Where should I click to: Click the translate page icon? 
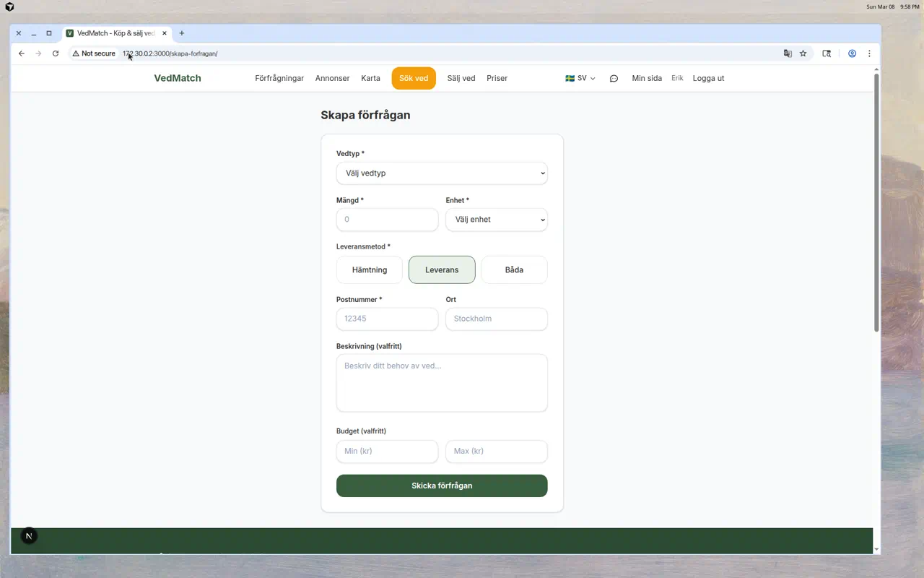(x=788, y=53)
